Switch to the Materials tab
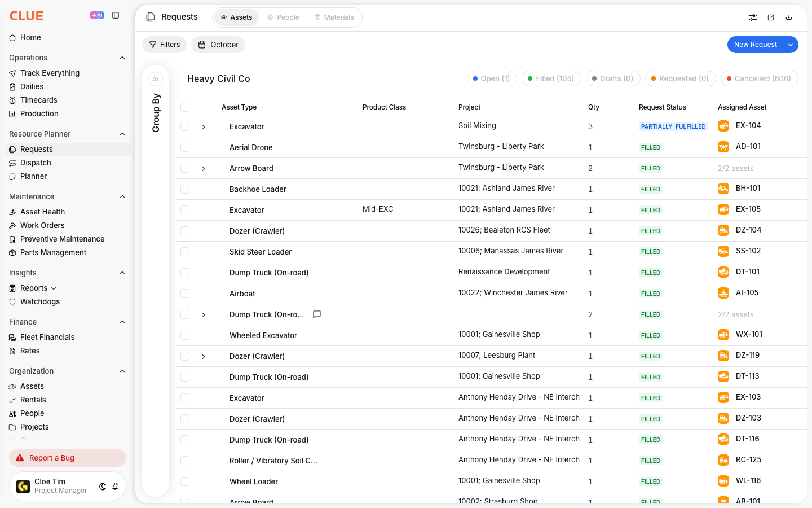The height and width of the screenshot is (508, 812). (x=334, y=17)
